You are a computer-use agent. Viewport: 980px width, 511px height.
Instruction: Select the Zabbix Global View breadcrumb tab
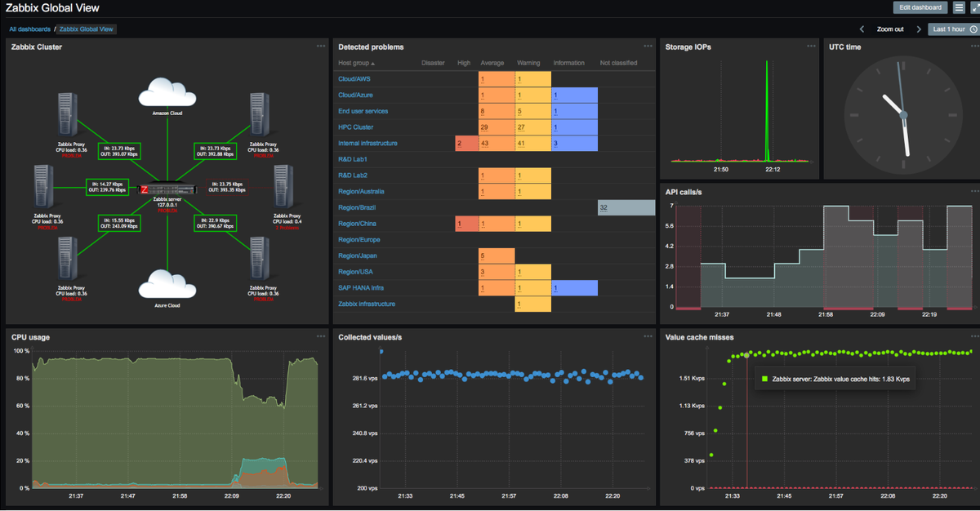87,29
